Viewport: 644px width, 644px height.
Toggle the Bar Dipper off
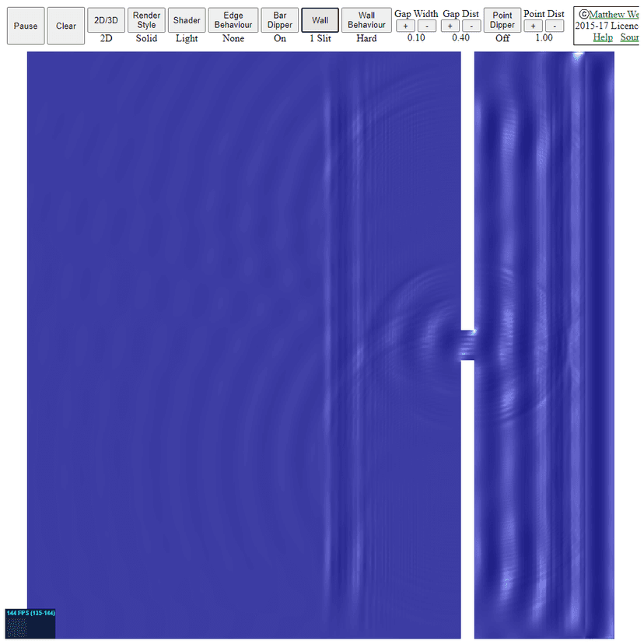(x=279, y=20)
